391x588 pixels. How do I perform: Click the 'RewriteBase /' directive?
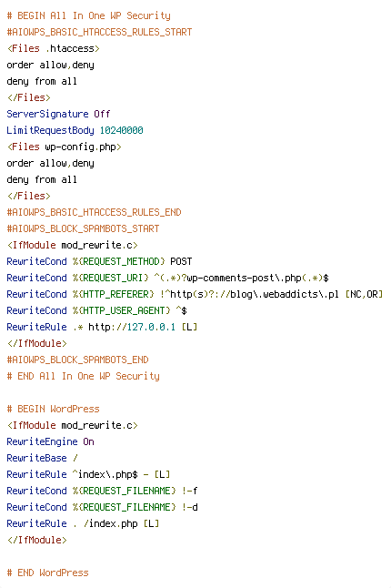[43, 458]
